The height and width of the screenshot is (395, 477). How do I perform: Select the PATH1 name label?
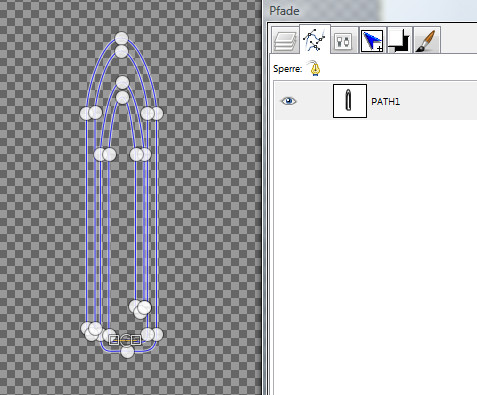pos(385,101)
